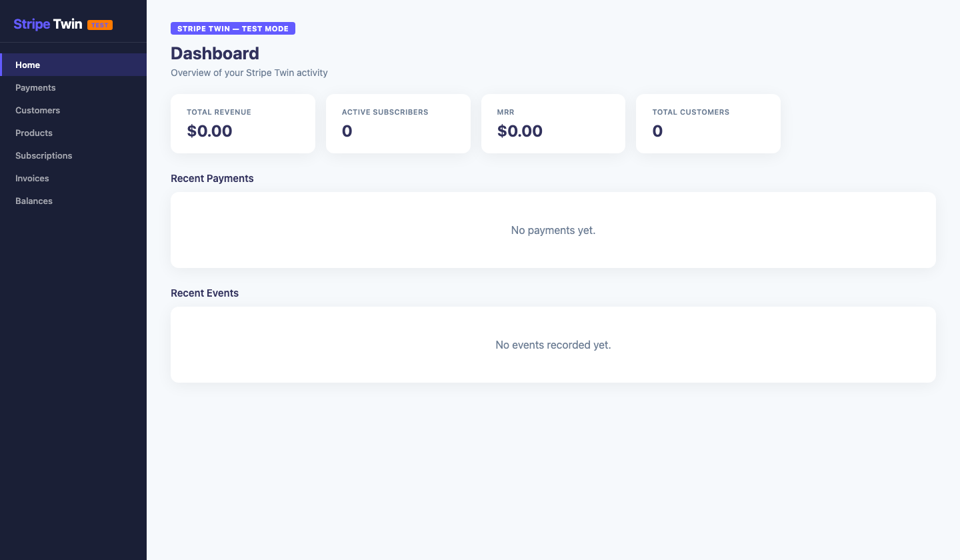Screen dimensions: 960x560
Task: Select Products in the sidebar
Action: [73, 133]
